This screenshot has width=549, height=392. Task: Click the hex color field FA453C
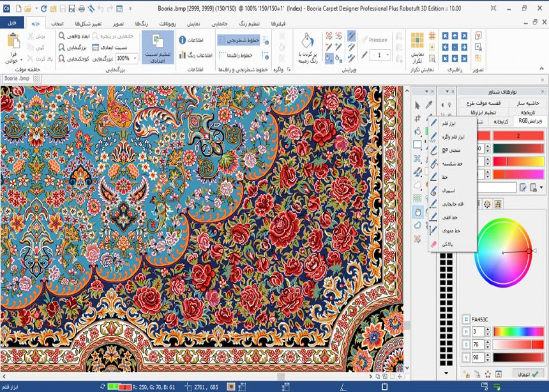(480, 319)
